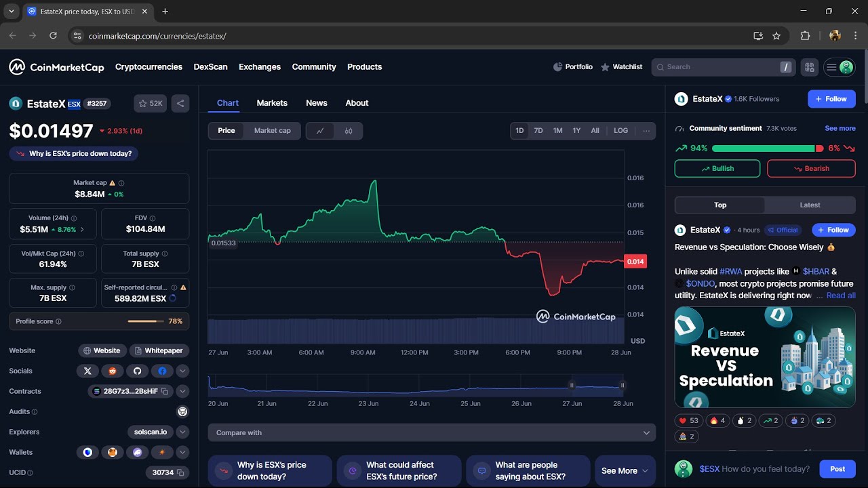Select 1Y time range
The width and height of the screenshot is (868, 488).
576,131
